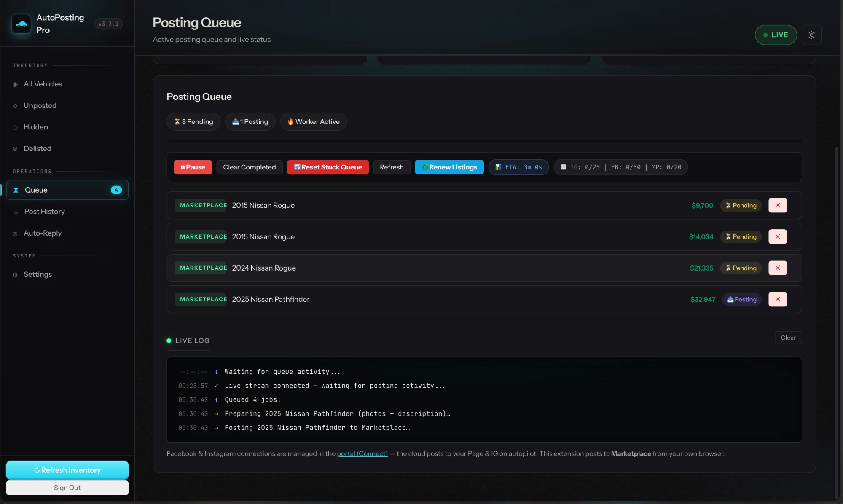Image resolution: width=843 pixels, height=504 pixels.
Task: Click MARKETPLACE tag on $9,700 Rogue row
Action: [x=201, y=205]
